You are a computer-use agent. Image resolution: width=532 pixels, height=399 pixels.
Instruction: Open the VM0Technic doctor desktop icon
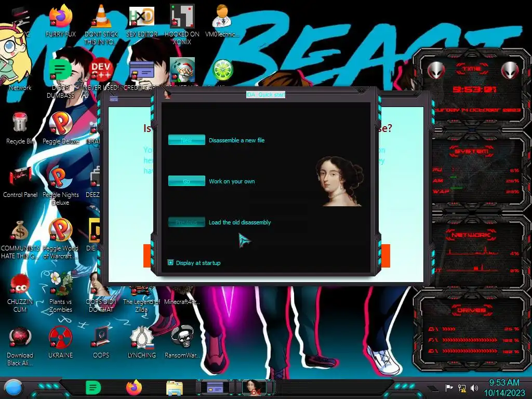click(222, 16)
